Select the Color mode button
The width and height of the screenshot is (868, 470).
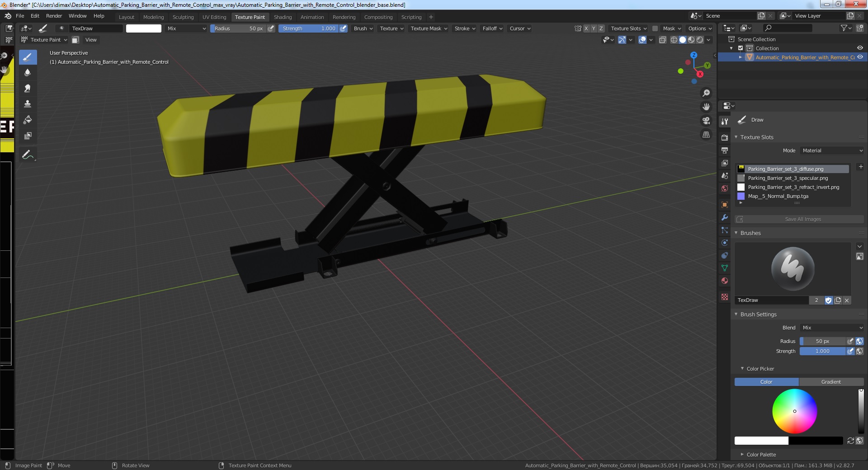point(766,382)
